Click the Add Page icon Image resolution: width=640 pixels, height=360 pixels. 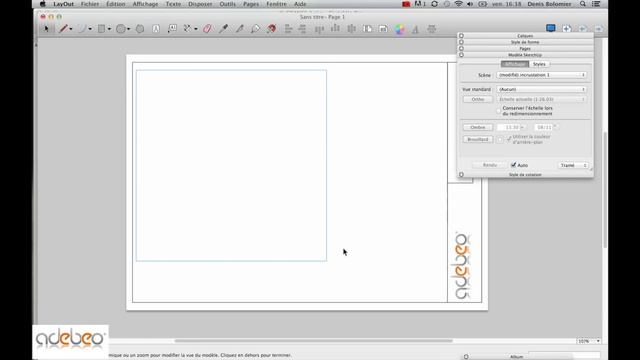tap(567, 28)
